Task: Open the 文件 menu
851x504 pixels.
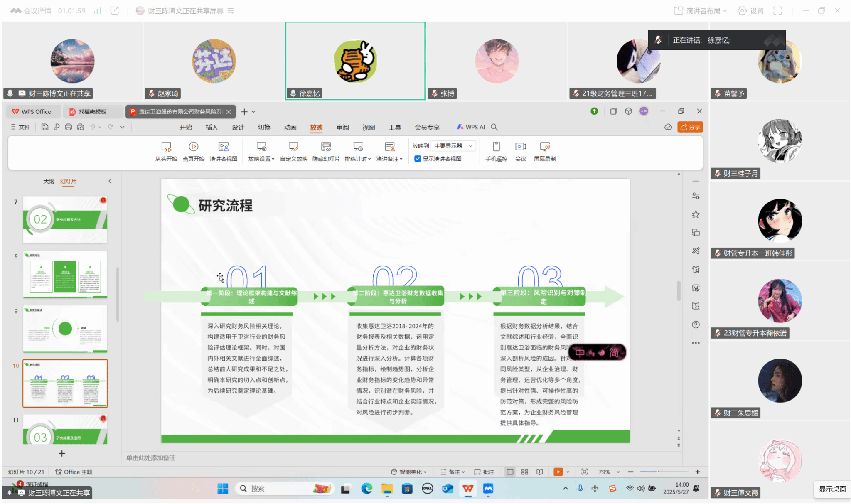Action: click(20, 127)
